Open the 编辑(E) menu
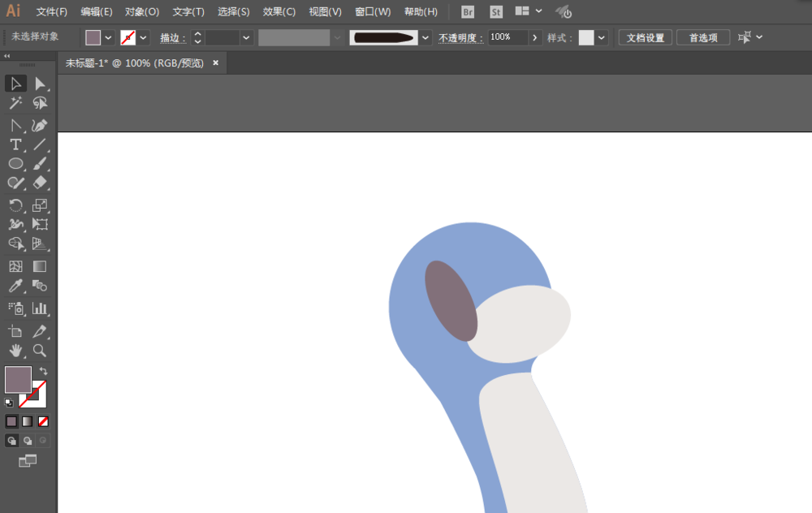Screen dimensions: 812x513 [x=97, y=11]
